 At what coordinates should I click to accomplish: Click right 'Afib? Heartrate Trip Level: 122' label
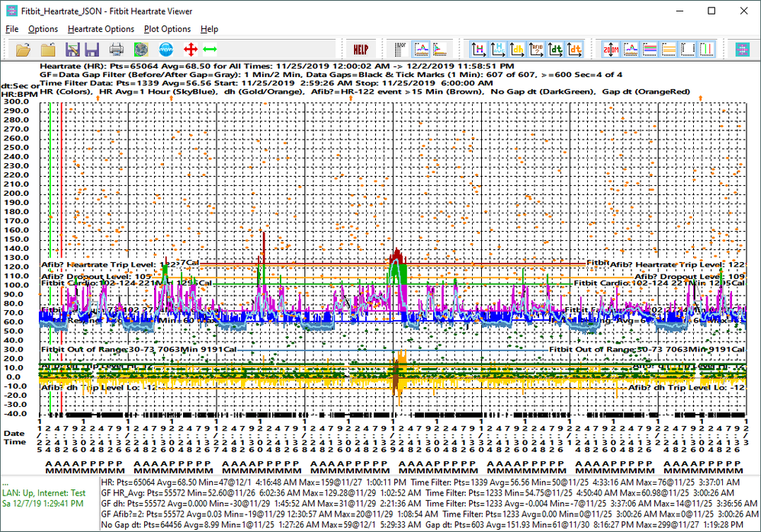(x=677, y=264)
